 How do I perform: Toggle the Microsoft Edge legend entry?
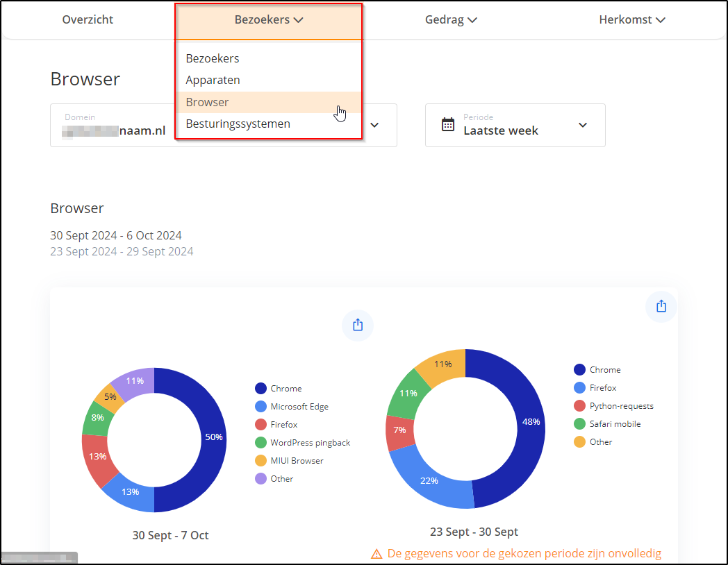(x=299, y=407)
